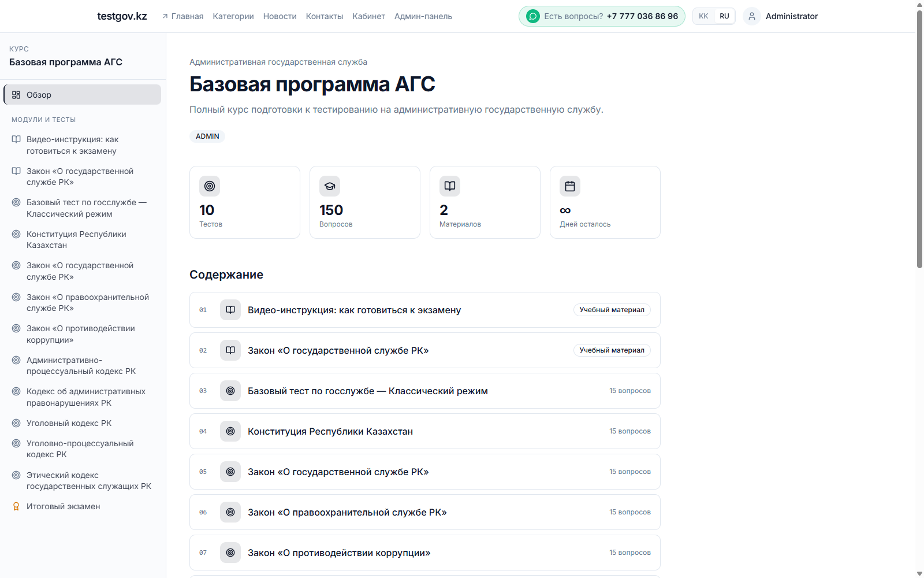Viewport: 924px width, 578px height.
Task: Open sidebar item Закон «О правоохранительной службе РК»
Action: point(82,303)
